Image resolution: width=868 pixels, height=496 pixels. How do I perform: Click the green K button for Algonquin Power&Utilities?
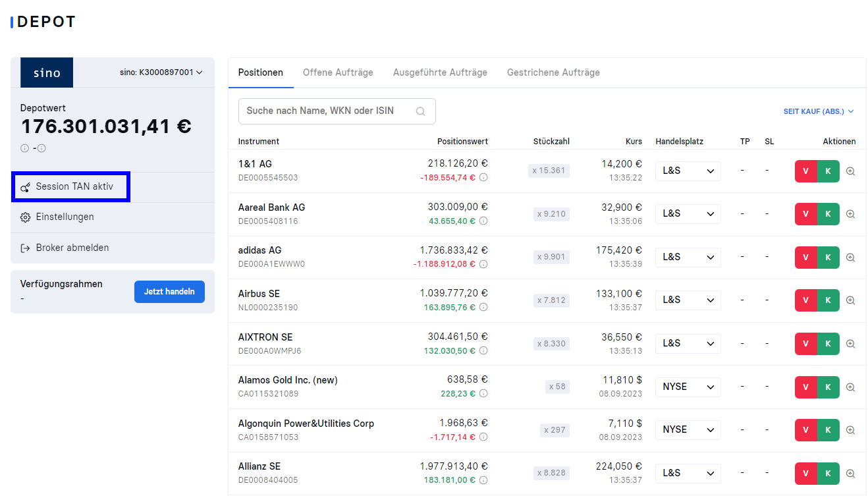click(x=828, y=430)
